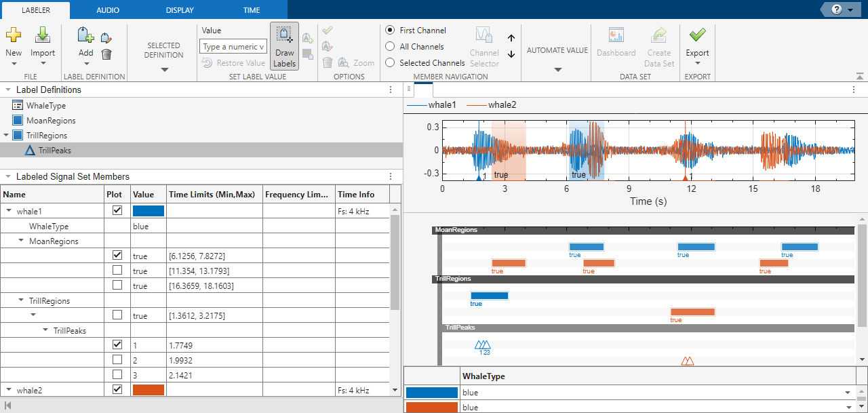Image resolution: width=868 pixels, height=413 pixels.
Task: Click the Add label definition icon
Action: [x=85, y=37]
